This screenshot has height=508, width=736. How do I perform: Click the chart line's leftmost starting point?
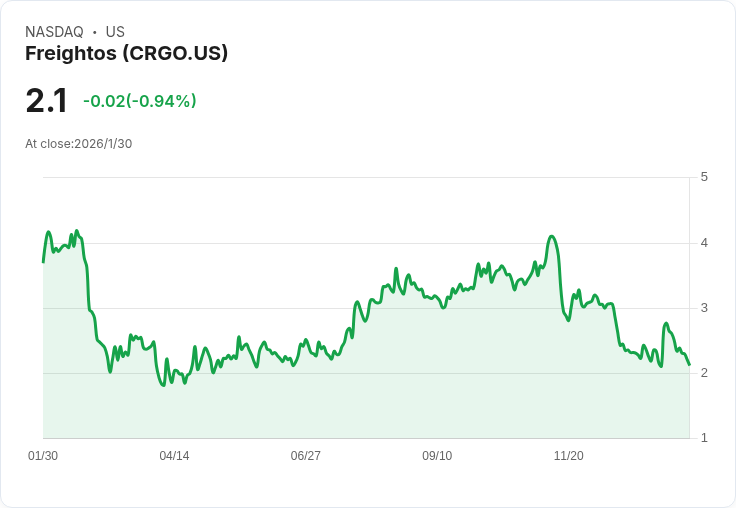43,261
